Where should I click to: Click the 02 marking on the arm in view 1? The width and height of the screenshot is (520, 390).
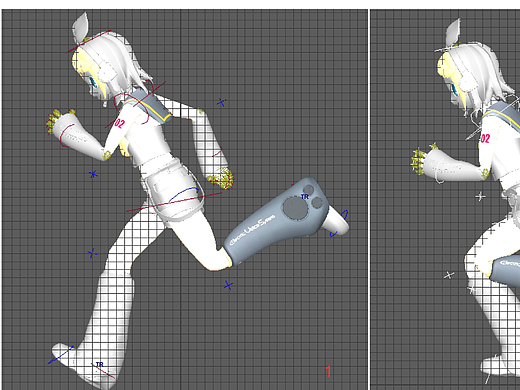[119, 123]
